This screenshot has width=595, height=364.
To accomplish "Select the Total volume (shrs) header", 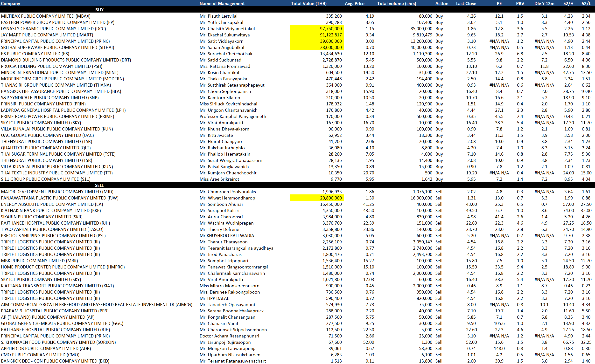I will (396, 3).
